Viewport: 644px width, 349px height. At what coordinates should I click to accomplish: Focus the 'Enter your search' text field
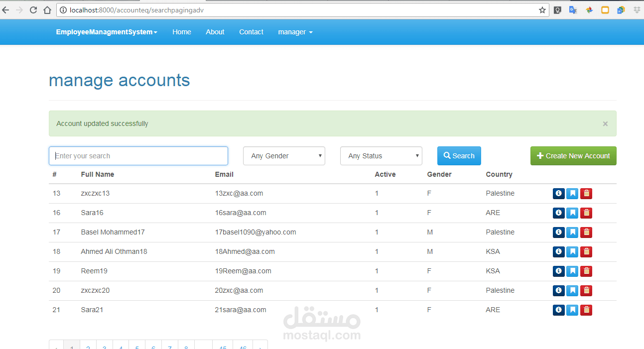click(138, 156)
